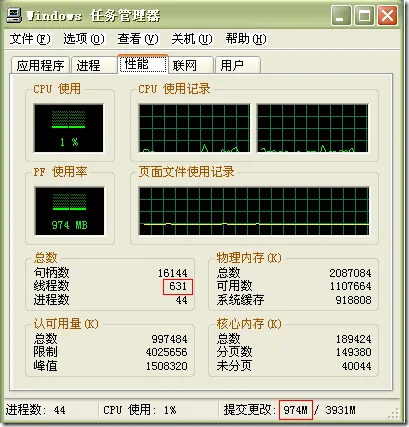Select the 性能 tab
The width and height of the screenshot is (409, 427).
click(x=143, y=64)
